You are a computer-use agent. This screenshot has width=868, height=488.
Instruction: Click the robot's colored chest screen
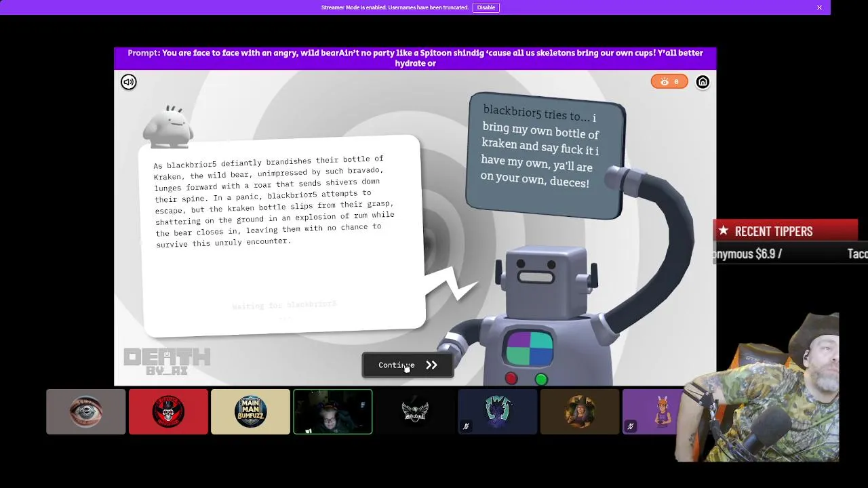pyautogui.click(x=529, y=348)
